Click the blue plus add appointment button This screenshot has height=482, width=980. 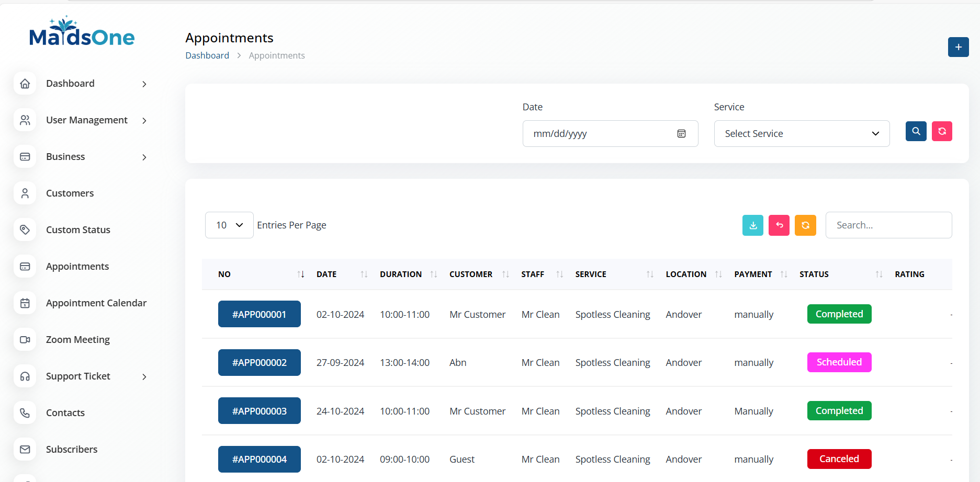[958, 47]
